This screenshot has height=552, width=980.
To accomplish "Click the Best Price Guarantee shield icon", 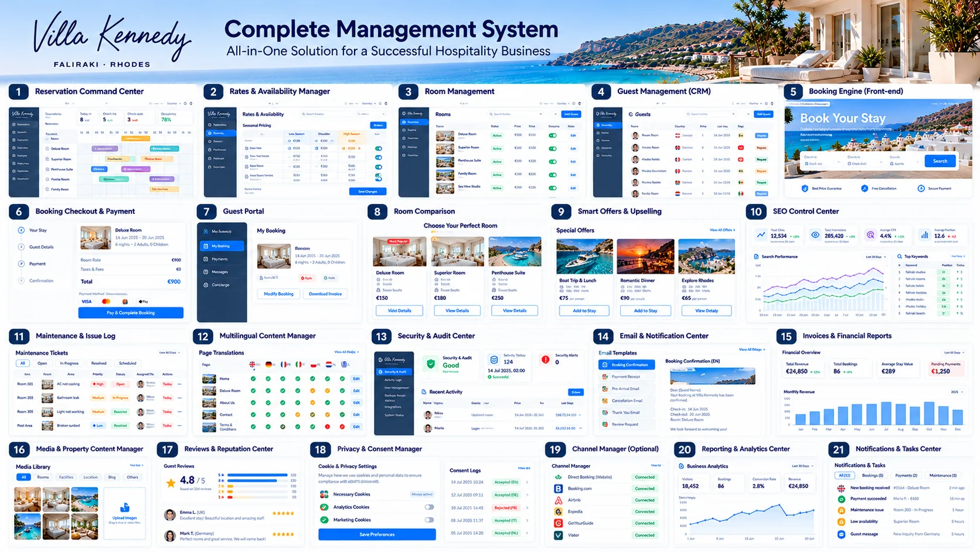I will click(x=805, y=188).
